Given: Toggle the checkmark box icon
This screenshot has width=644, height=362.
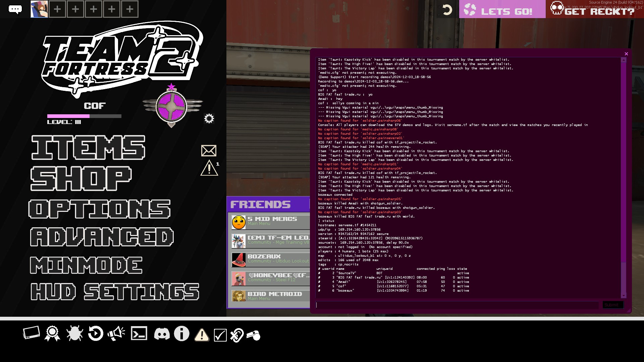Looking at the screenshot, I should click(x=220, y=335).
